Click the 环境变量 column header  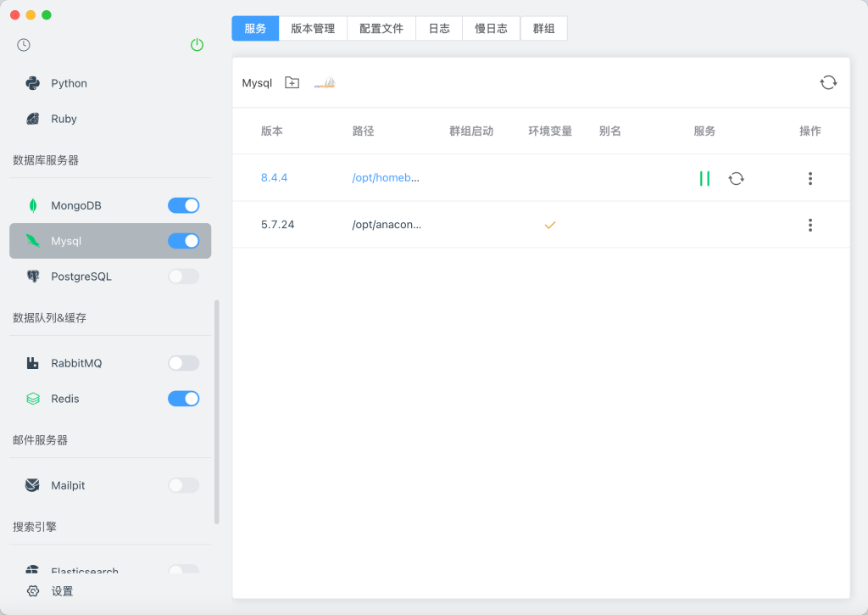pos(549,131)
